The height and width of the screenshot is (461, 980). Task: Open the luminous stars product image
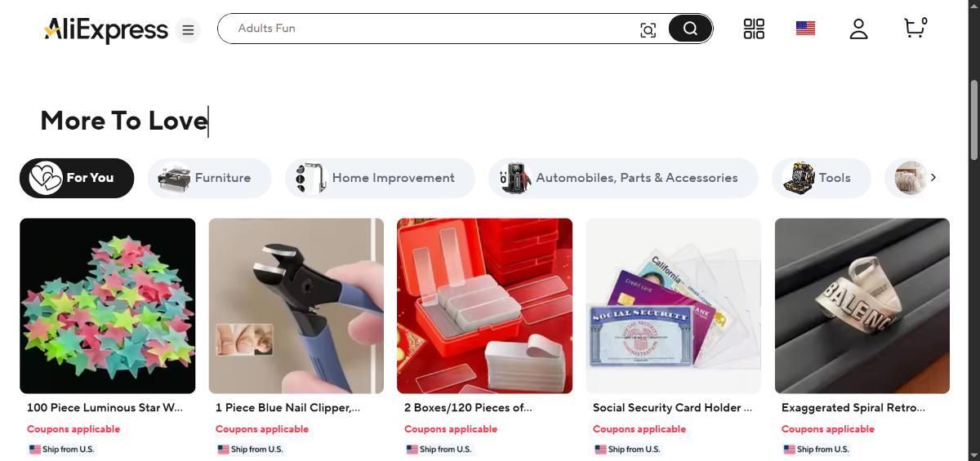point(108,306)
